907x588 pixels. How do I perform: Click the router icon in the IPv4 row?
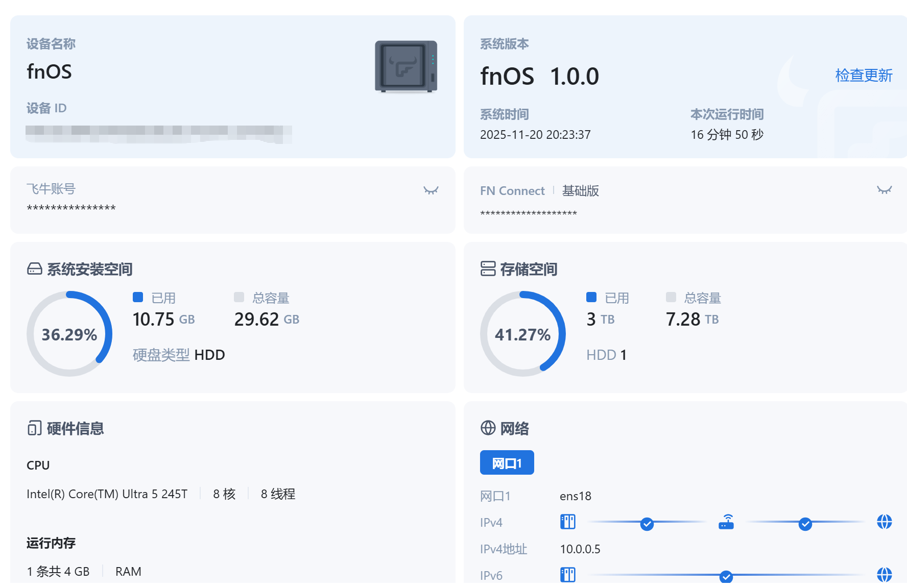pos(726,522)
